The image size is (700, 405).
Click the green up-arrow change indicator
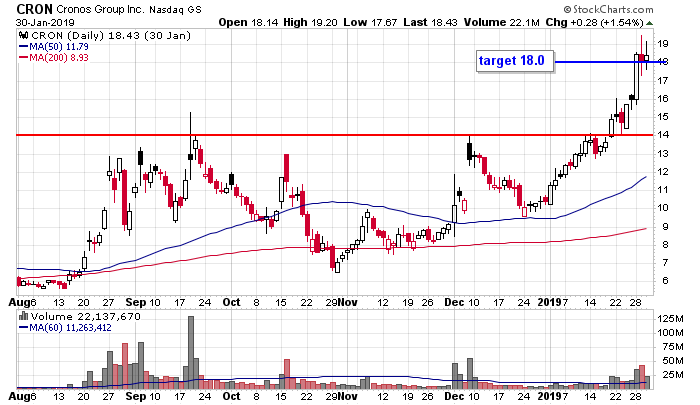[650, 23]
